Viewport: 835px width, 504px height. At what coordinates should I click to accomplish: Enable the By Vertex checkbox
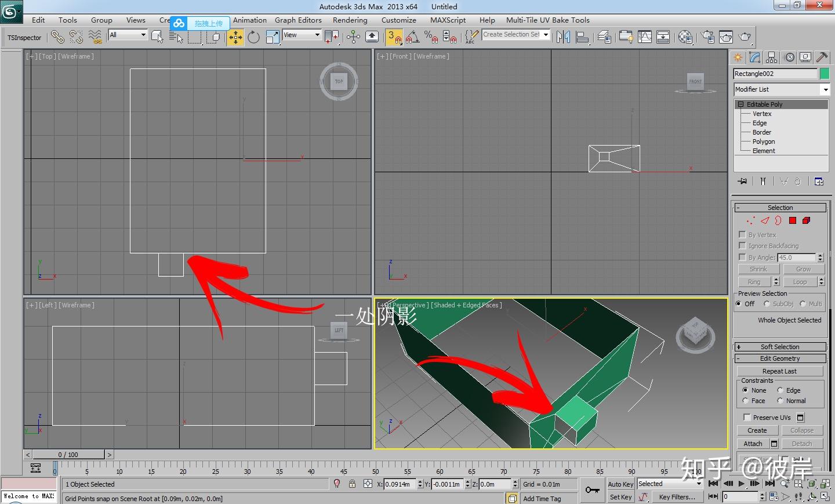coord(742,234)
